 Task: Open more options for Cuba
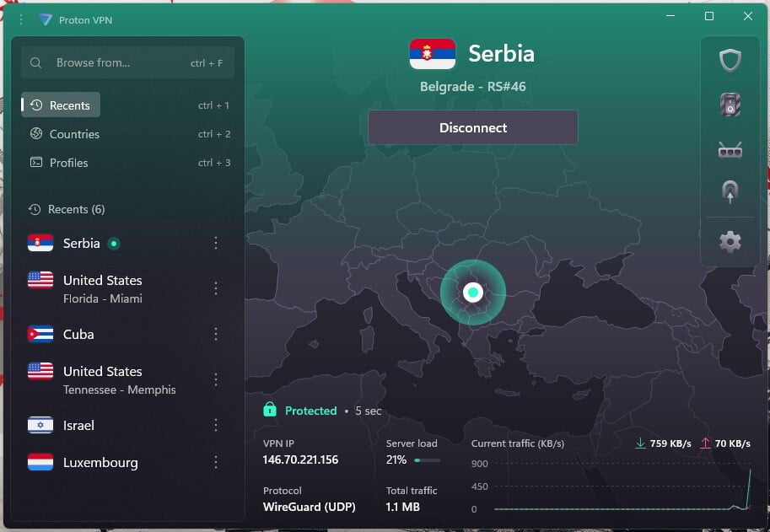[216, 334]
